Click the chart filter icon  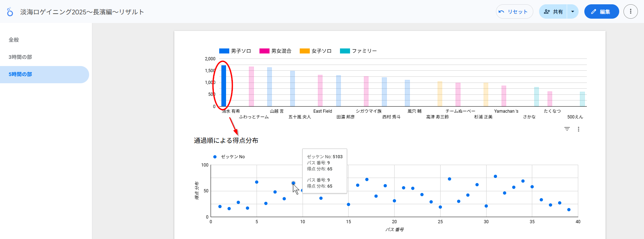[x=567, y=129]
